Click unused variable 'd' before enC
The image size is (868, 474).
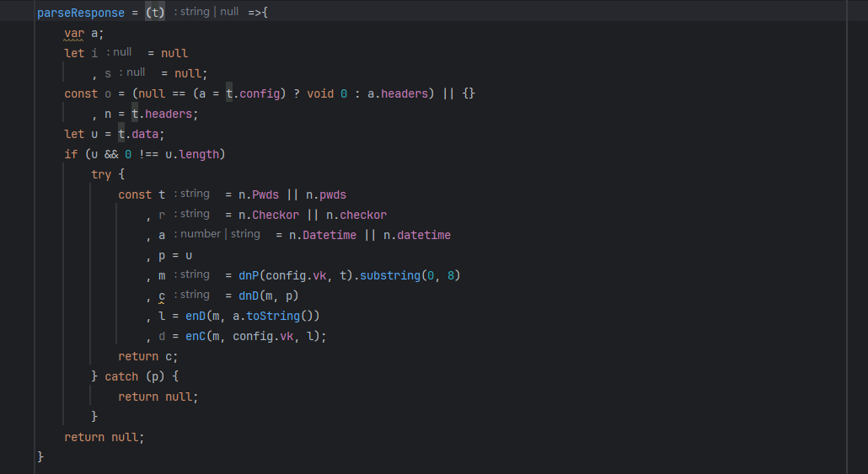point(162,336)
